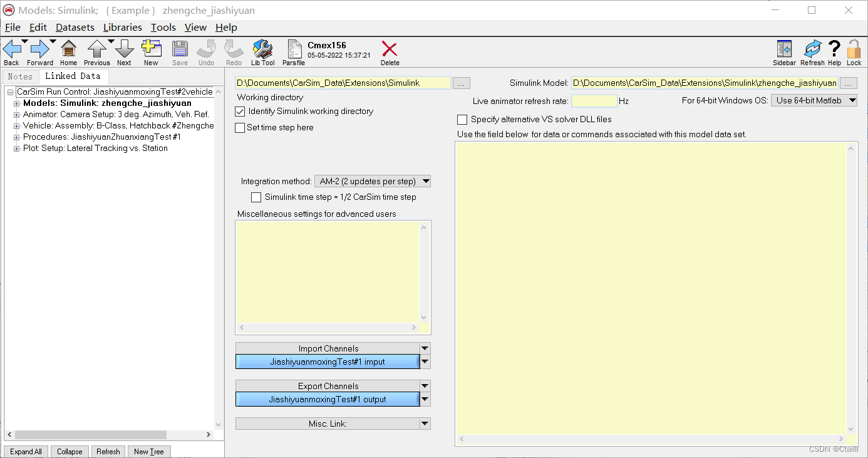Expand Vehicle: Assembly tree node
The width and height of the screenshot is (868, 458).
coord(17,126)
